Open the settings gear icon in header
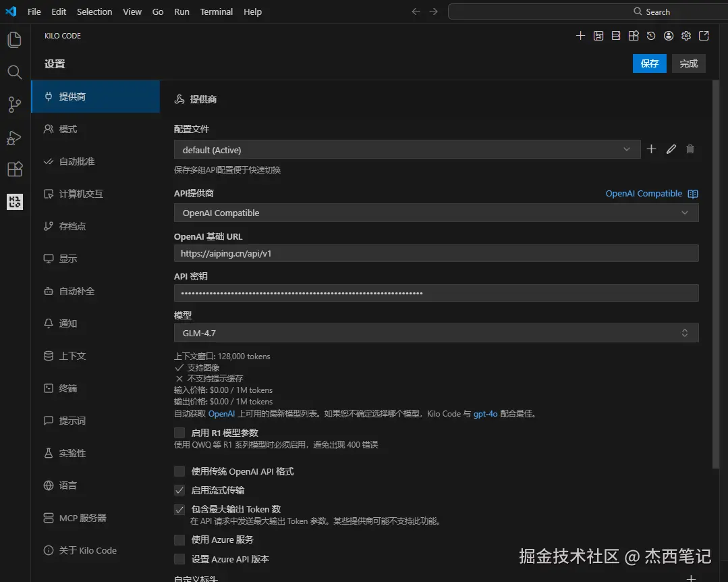 click(x=686, y=36)
